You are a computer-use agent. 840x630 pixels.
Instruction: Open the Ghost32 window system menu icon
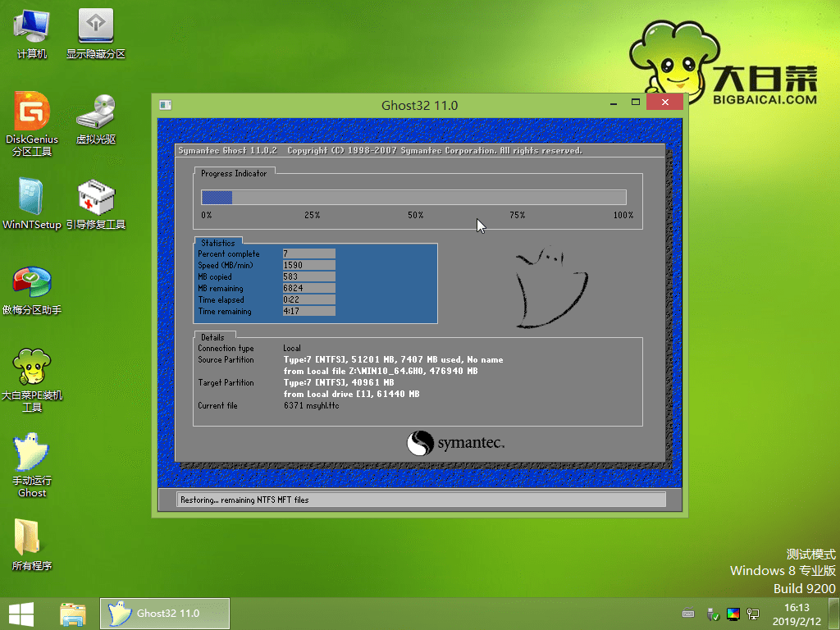pos(166,105)
